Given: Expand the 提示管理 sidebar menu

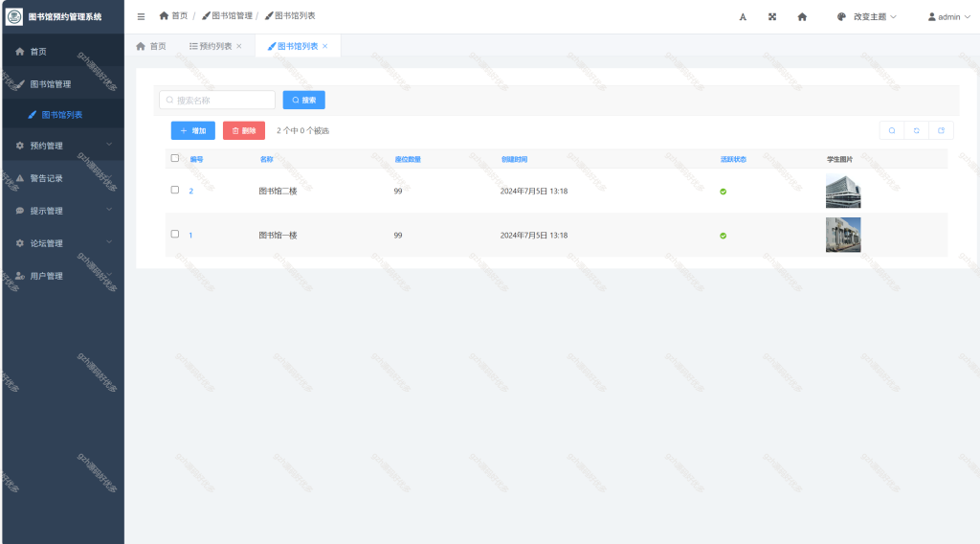Looking at the screenshot, I should [62, 211].
